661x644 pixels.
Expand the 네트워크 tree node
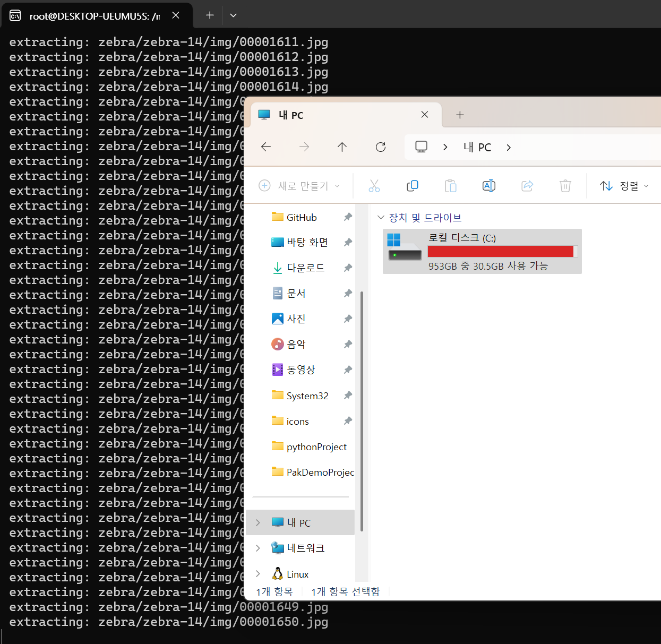[258, 548]
